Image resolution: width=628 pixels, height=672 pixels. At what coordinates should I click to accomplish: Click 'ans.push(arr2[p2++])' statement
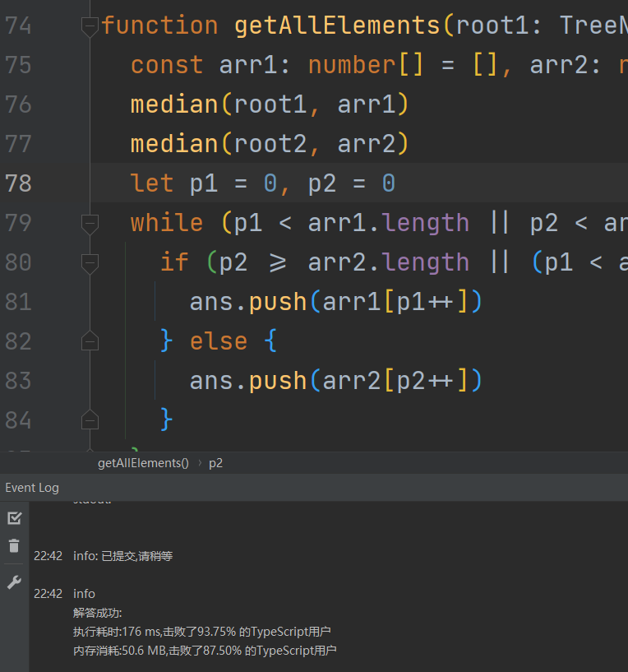(336, 381)
